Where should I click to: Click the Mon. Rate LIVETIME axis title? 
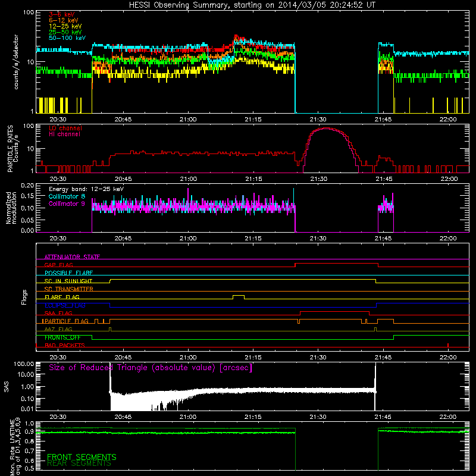14,447
